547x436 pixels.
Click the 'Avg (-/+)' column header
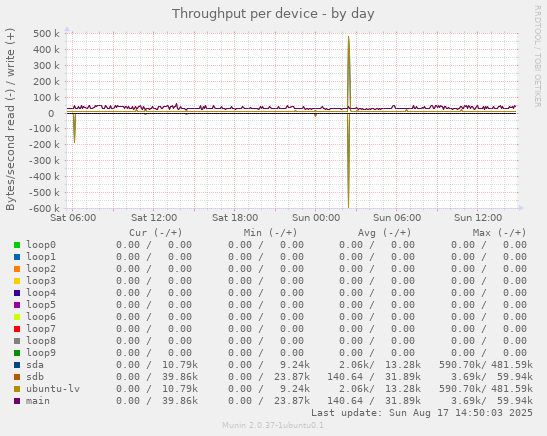pyautogui.click(x=384, y=233)
